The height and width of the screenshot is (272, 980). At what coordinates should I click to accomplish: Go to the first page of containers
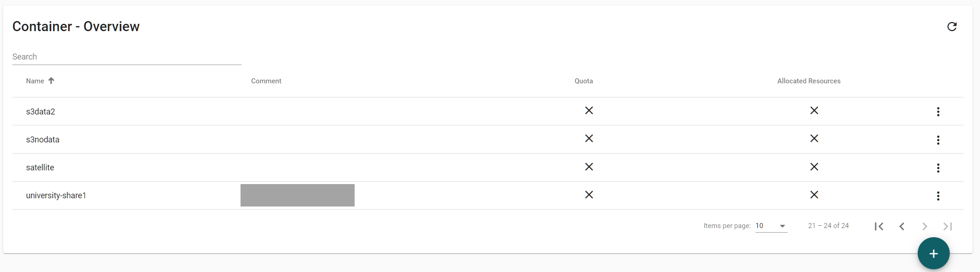coord(879,226)
